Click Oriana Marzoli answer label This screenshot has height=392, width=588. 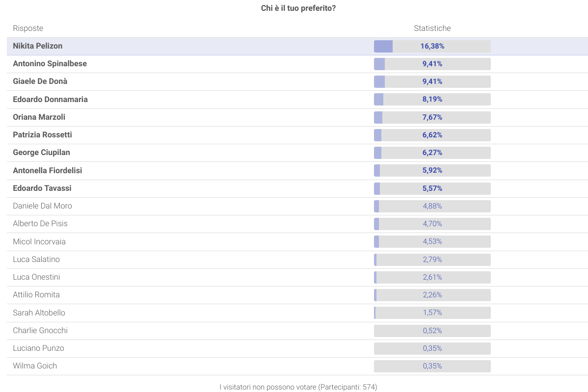(39, 117)
